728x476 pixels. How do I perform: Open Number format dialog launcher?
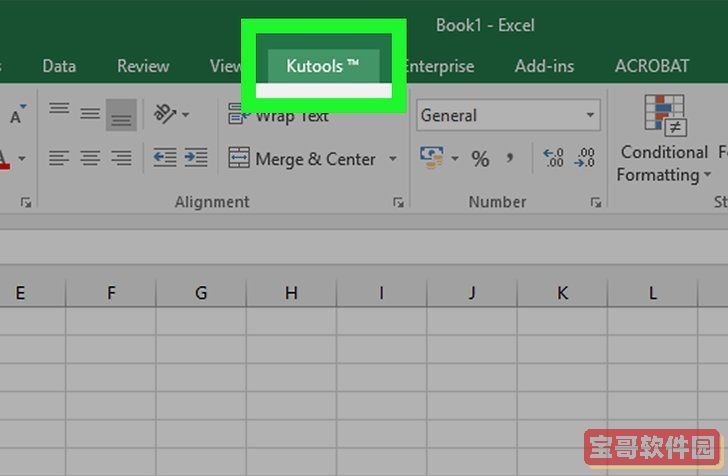(x=596, y=202)
